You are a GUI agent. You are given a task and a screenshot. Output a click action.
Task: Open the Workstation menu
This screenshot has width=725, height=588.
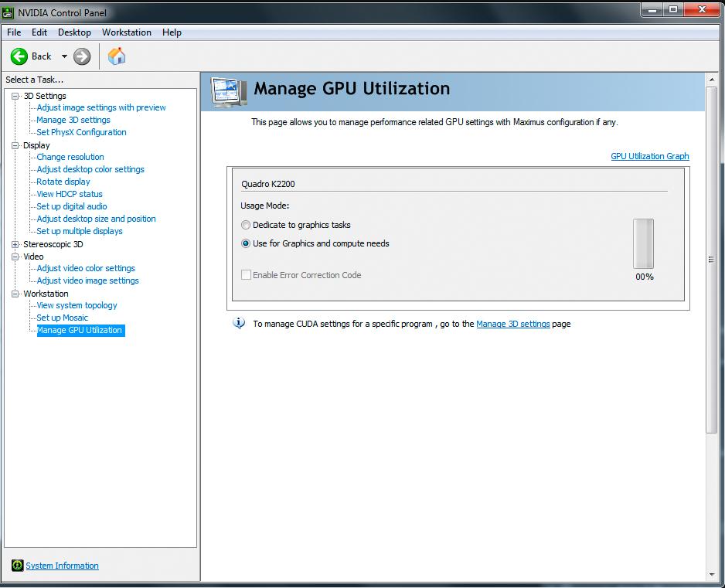[127, 32]
